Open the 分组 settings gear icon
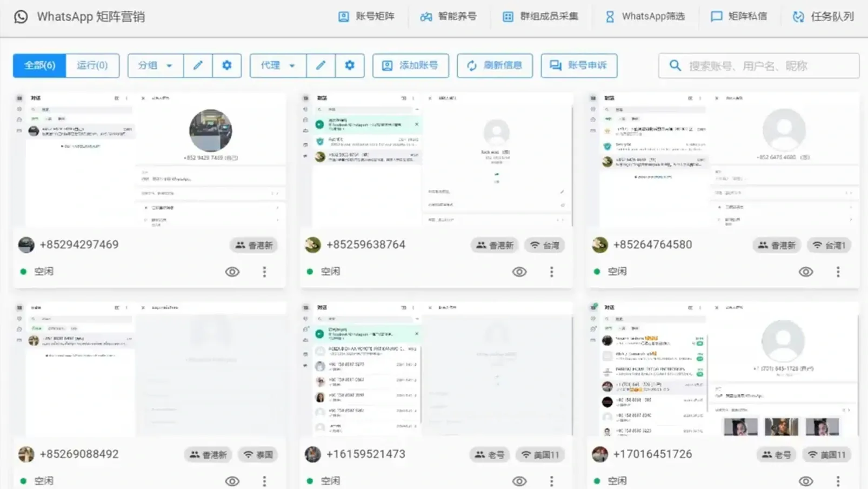 click(227, 65)
